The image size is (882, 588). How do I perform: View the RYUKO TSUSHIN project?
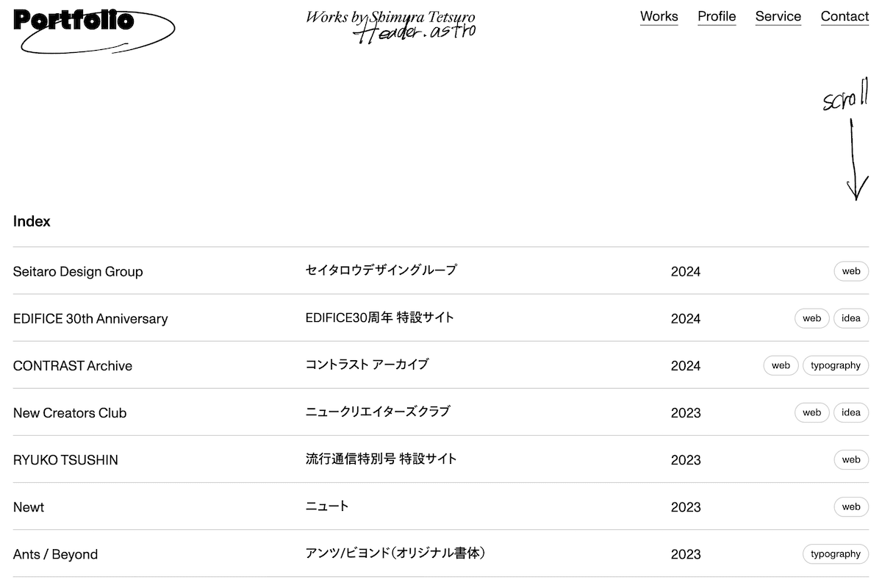click(x=441, y=459)
